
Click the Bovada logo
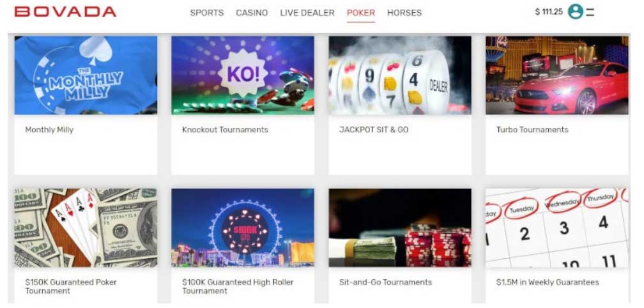point(65,12)
